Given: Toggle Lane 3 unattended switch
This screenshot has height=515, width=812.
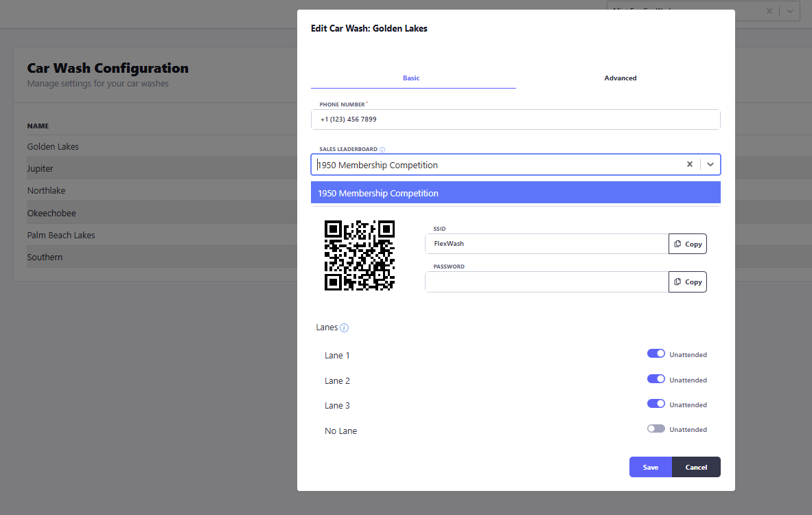Looking at the screenshot, I should 656,404.
